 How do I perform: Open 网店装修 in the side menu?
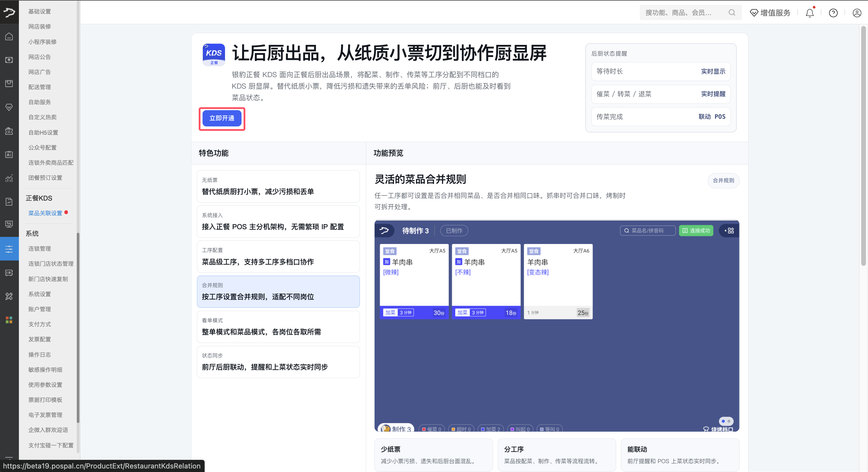40,26
